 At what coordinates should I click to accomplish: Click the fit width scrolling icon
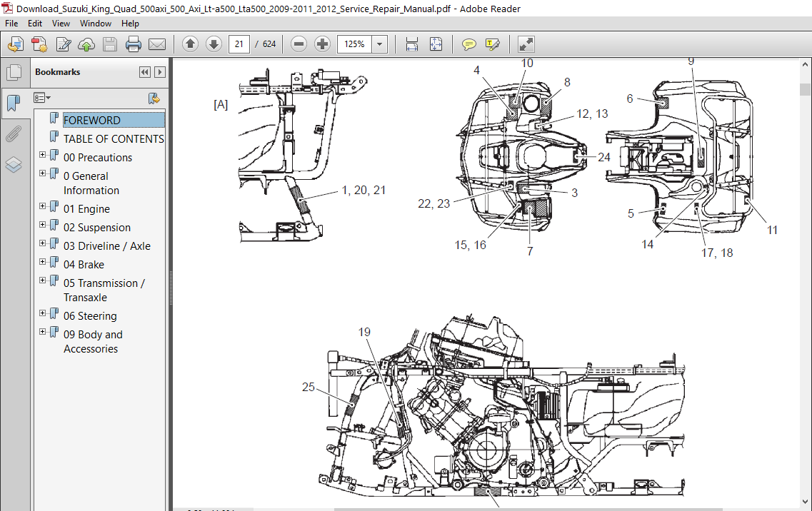[x=411, y=44]
